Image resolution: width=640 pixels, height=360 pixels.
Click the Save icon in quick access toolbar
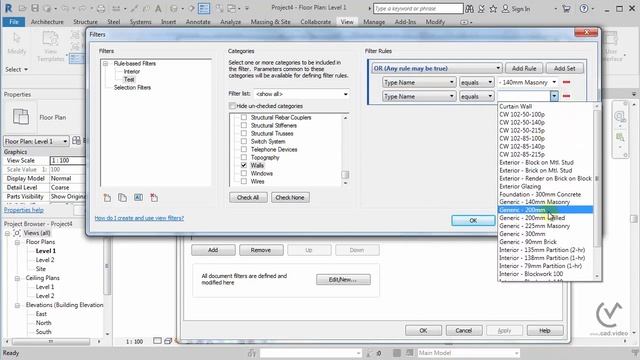click(x=35, y=8)
